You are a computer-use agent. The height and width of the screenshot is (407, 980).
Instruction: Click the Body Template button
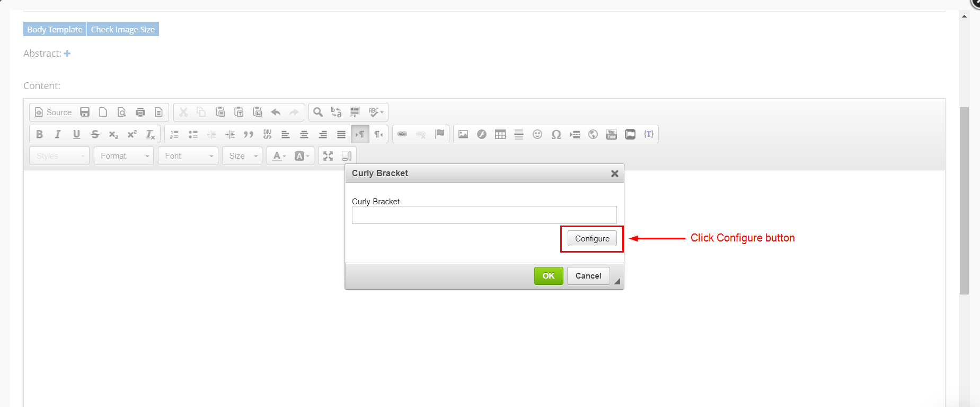coord(55,29)
